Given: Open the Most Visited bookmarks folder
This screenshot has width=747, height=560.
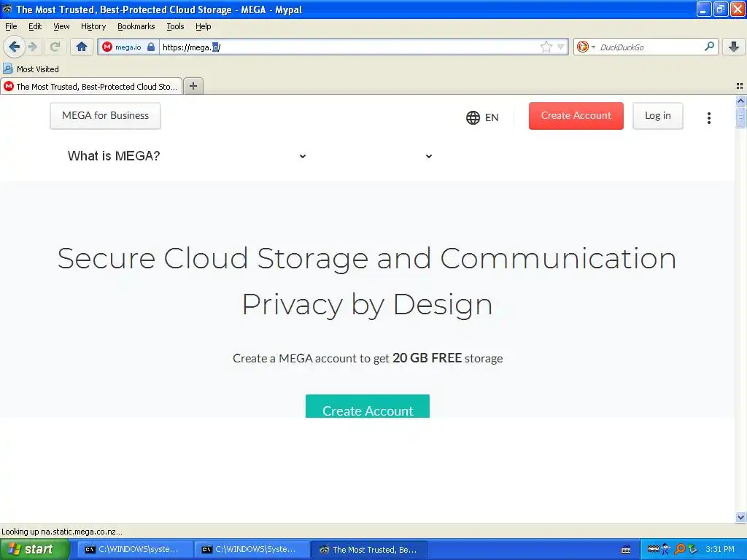Looking at the screenshot, I should click(31, 69).
